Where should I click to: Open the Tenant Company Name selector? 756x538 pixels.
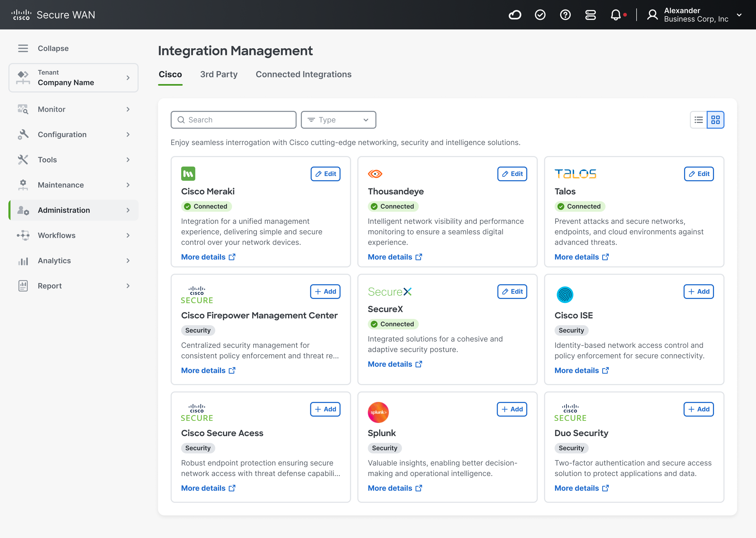pos(73,78)
